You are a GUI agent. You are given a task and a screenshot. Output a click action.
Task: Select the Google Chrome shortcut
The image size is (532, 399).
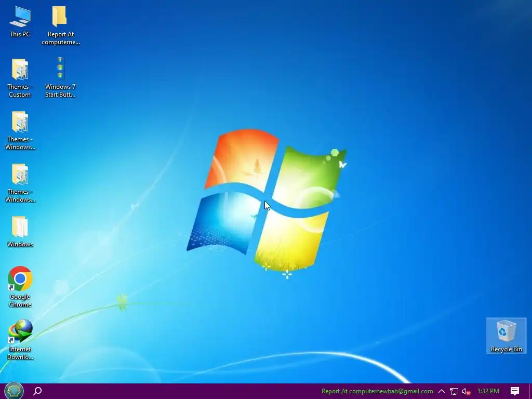coord(20,287)
